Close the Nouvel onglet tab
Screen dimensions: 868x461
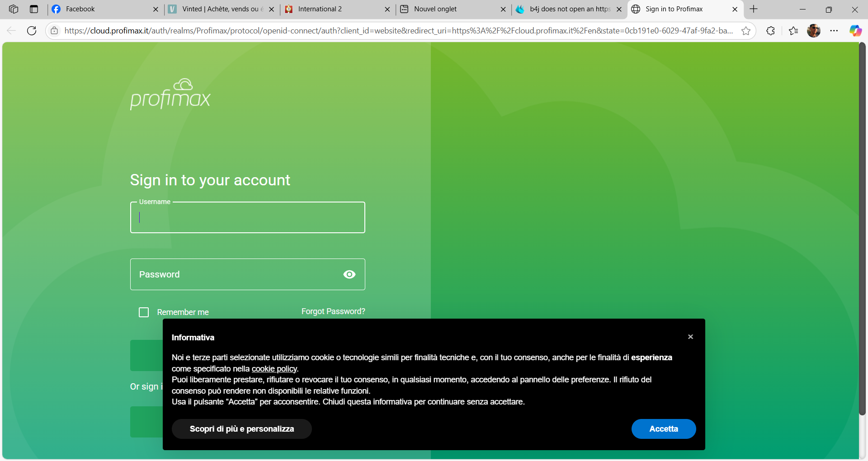click(x=503, y=9)
